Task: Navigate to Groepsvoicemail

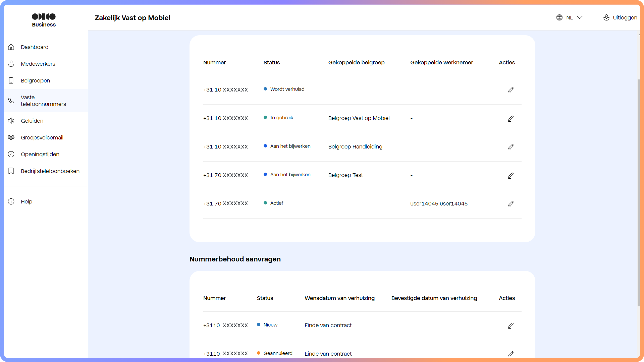Action: [42, 137]
